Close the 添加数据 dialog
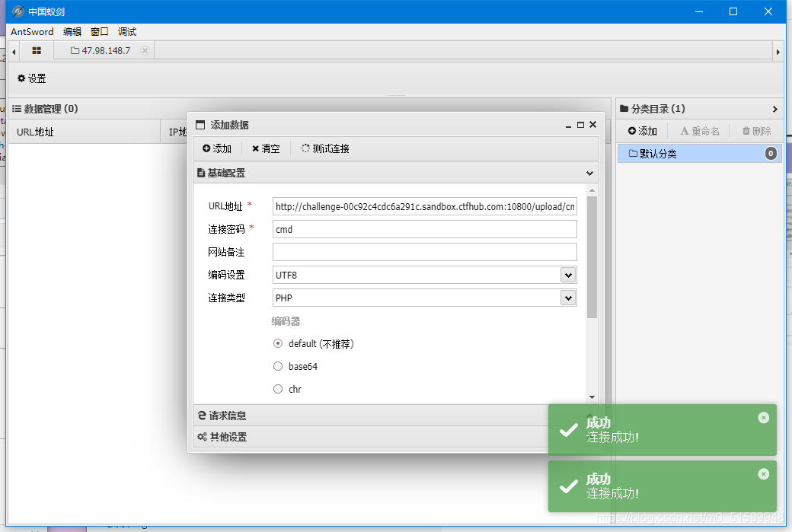 point(593,124)
